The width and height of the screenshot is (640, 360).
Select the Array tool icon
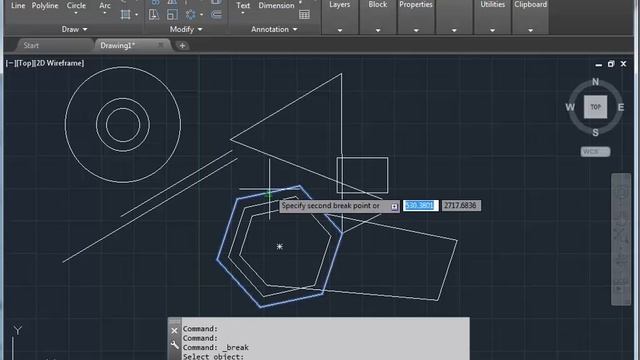(x=190, y=15)
